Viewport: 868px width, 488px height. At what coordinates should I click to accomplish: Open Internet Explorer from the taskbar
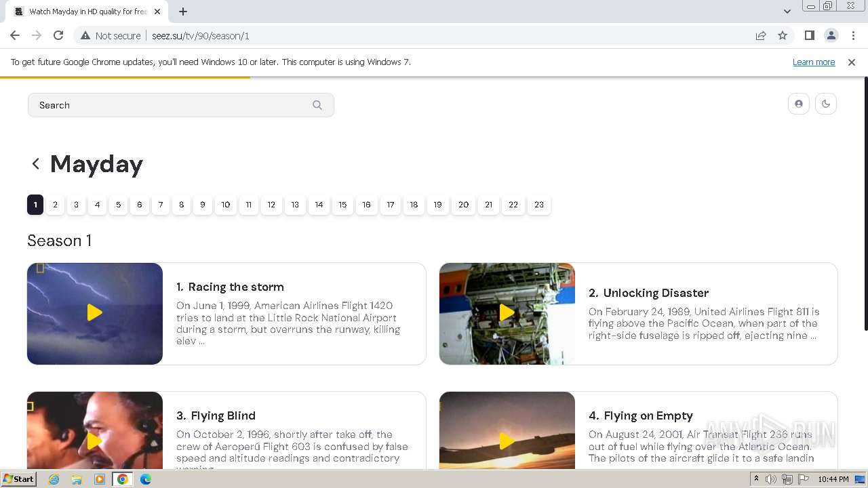tap(54, 479)
